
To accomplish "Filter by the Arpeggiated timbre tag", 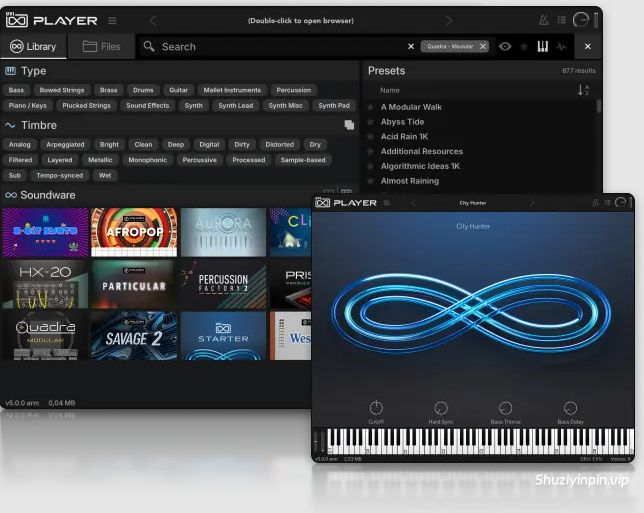I will (65, 145).
